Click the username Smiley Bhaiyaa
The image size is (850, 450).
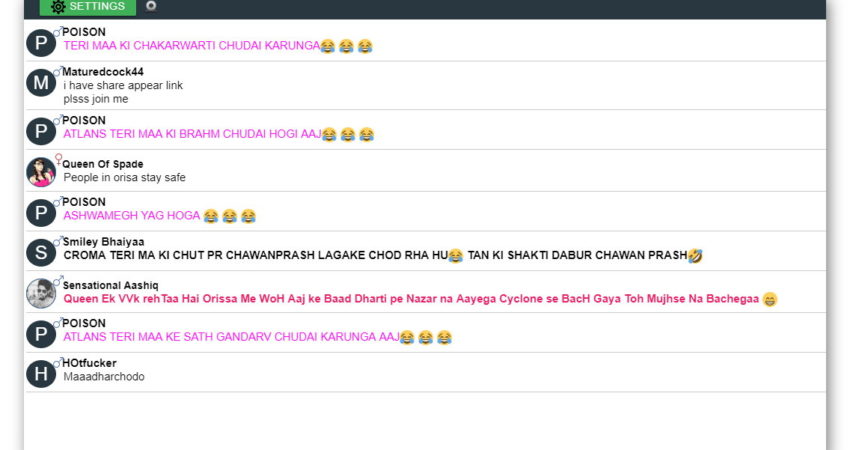click(x=104, y=242)
